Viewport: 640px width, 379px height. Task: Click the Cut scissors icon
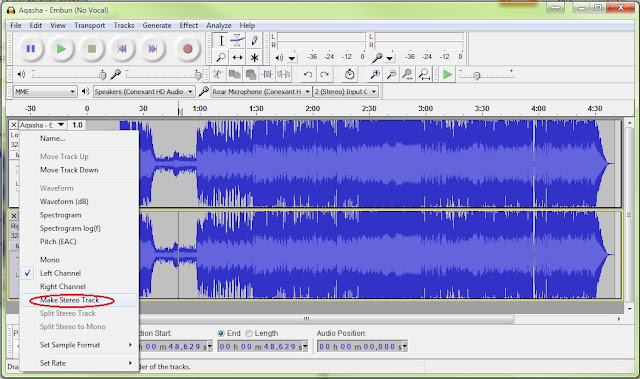218,74
